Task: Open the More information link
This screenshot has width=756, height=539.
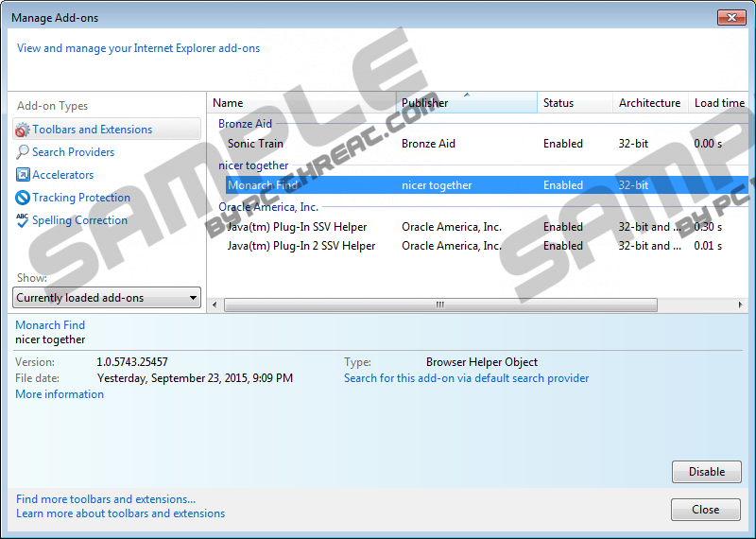Action: [60, 394]
